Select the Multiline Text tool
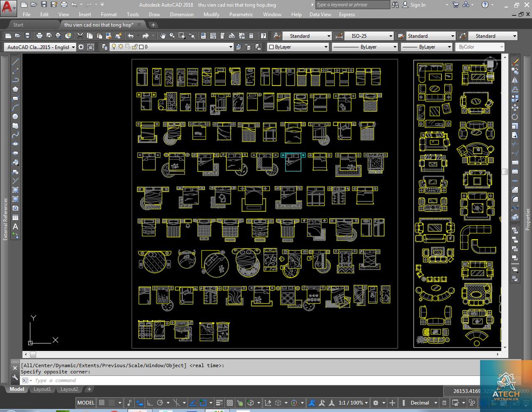 click(x=15, y=227)
